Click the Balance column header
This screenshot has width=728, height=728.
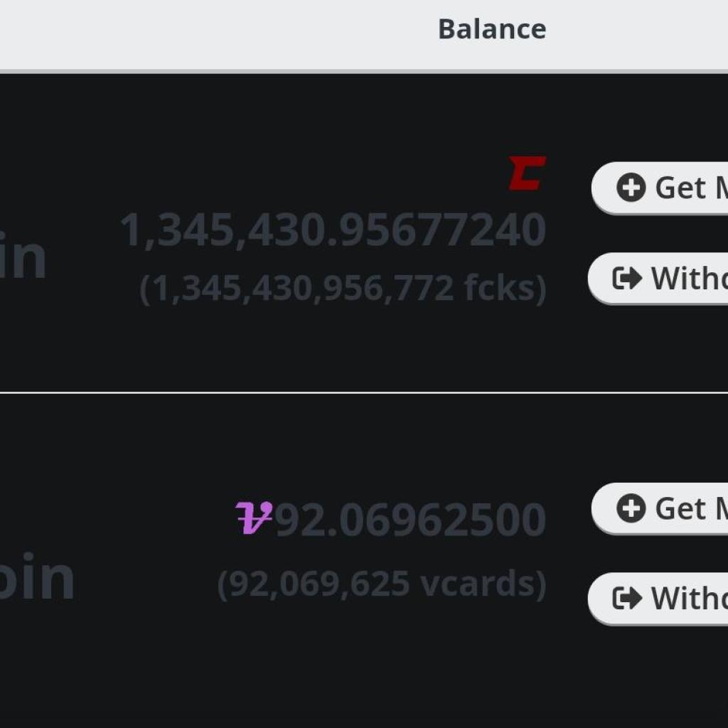492,29
